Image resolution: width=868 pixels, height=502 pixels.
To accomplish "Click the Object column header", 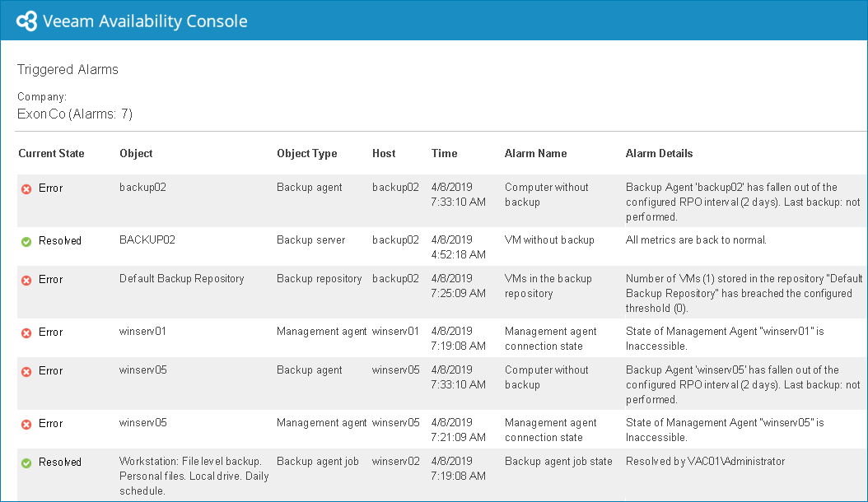I will coord(136,153).
